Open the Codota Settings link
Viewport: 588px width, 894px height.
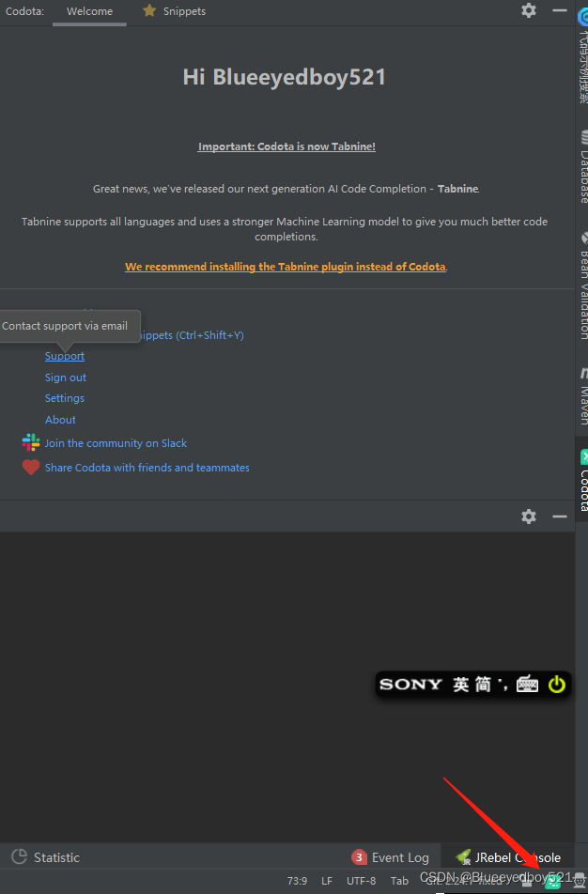coord(65,398)
